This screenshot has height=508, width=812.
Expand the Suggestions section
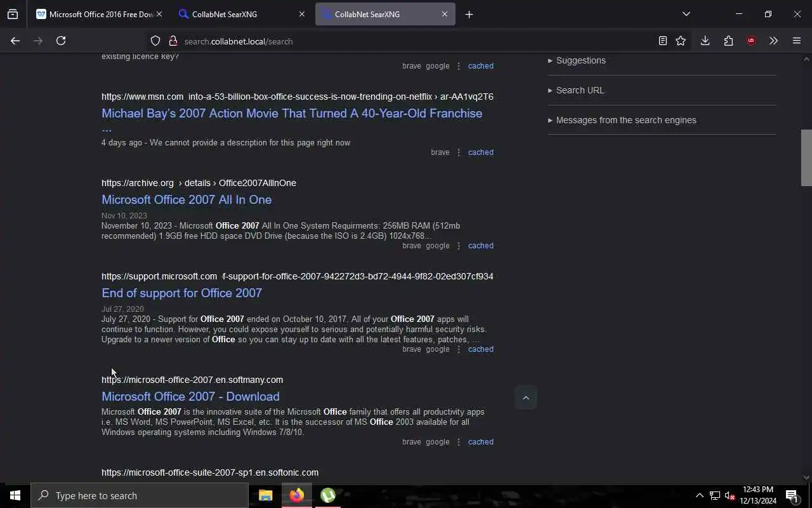[x=577, y=60]
